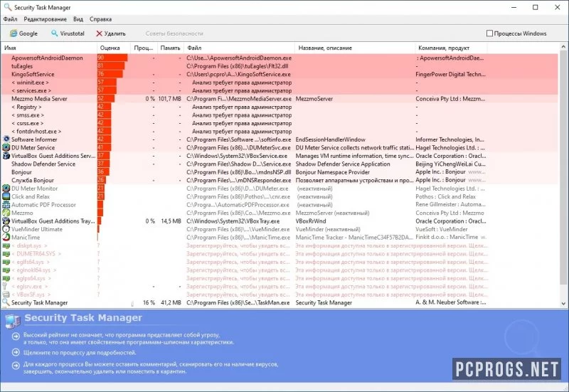Click the 41,2 MB memory value
569x392 pixels.
click(x=171, y=302)
